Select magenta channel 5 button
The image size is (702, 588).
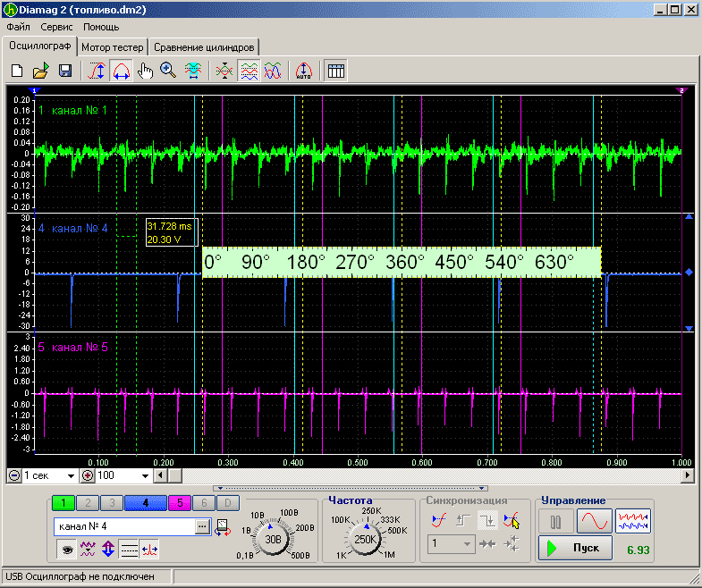pos(180,503)
